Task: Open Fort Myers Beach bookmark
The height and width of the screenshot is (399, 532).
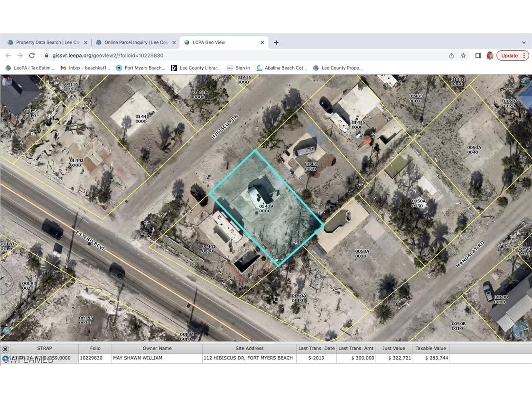Action: (140, 68)
